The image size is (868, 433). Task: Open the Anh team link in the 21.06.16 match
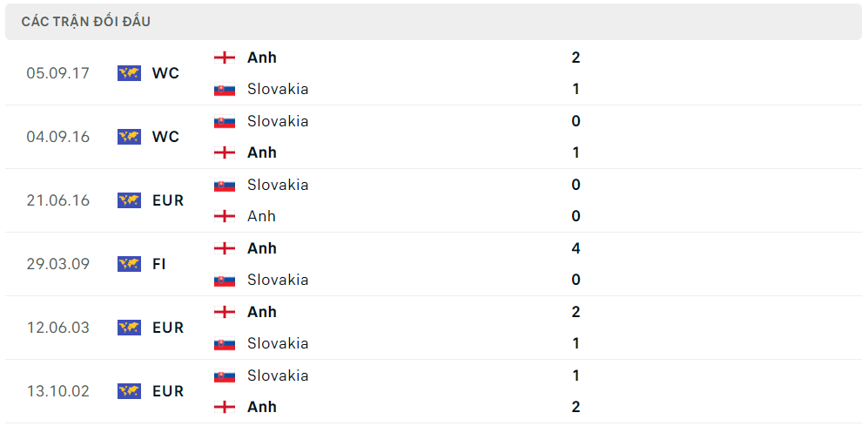click(x=261, y=216)
